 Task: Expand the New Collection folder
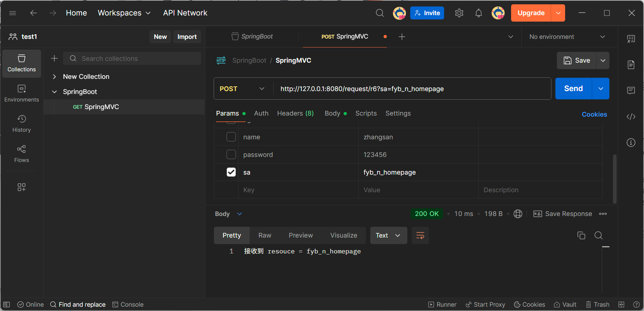pyautogui.click(x=54, y=77)
